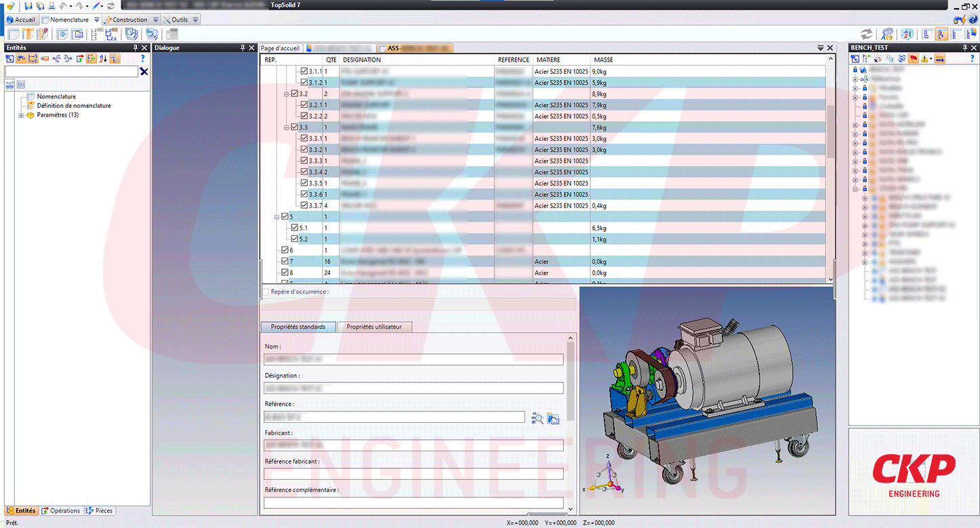
Task: Open the Construction ribbon tab
Action: click(x=129, y=20)
